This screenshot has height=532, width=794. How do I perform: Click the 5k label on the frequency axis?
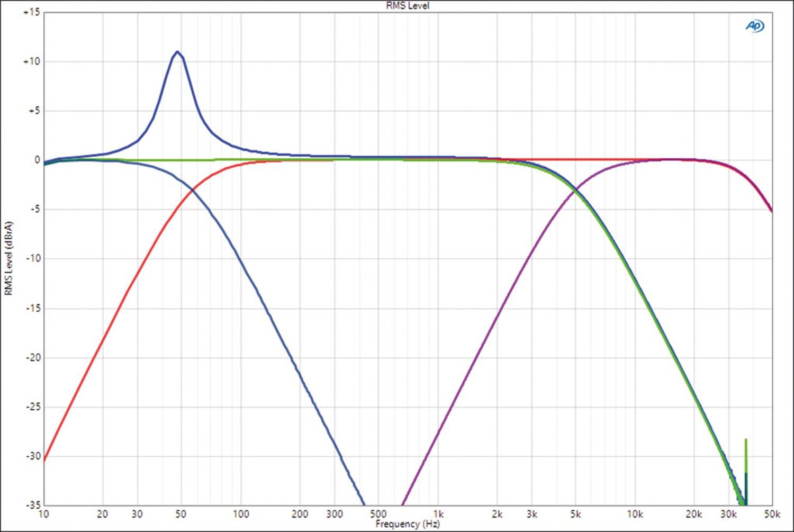tap(575, 514)
